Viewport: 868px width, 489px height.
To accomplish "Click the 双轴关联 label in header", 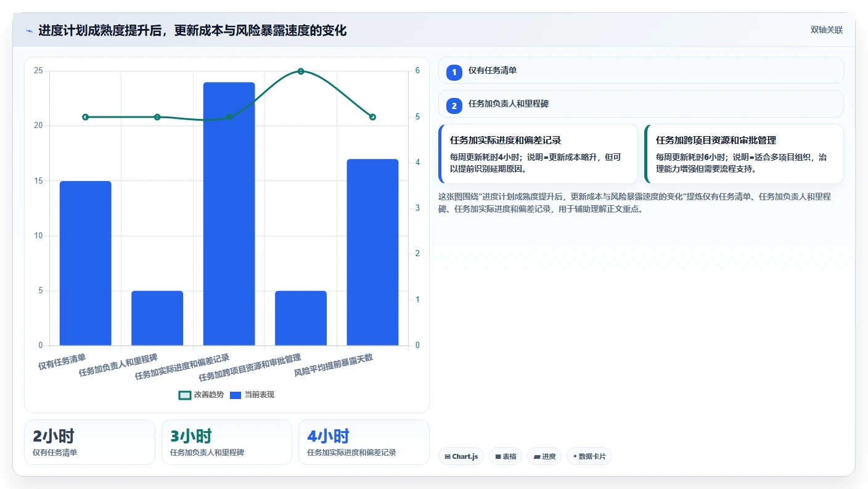I will coord(826,30).
